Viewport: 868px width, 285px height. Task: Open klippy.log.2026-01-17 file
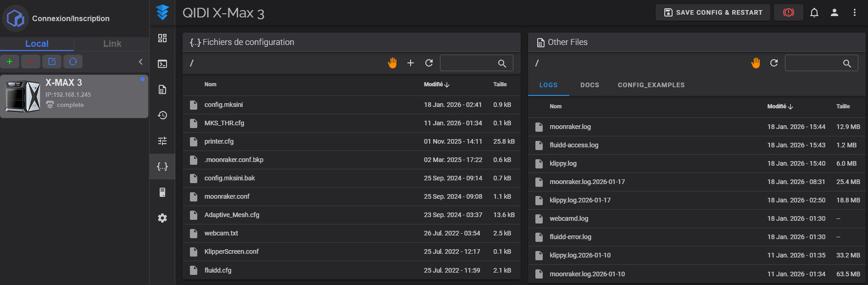[697, 200]
